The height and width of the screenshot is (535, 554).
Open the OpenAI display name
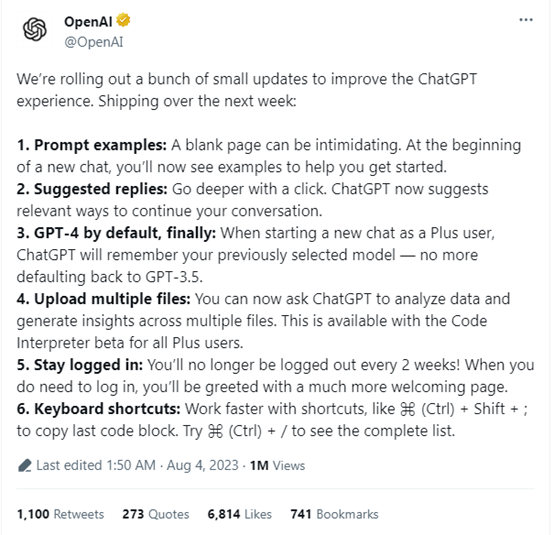[88, 22]
